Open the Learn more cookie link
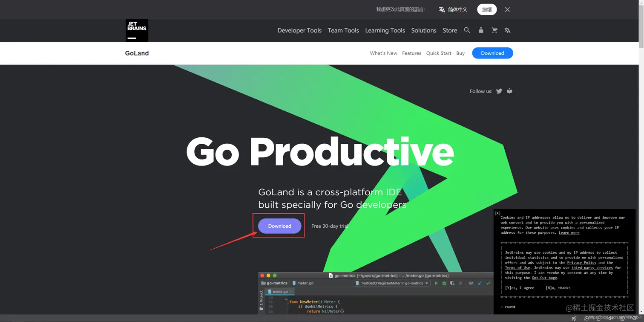 (569, 233)
